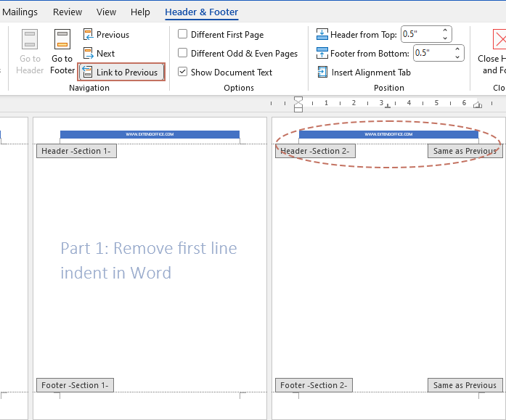Decrease Footer from Bottom spinner value
Screen dimensions: 506x420
point(457,57)
